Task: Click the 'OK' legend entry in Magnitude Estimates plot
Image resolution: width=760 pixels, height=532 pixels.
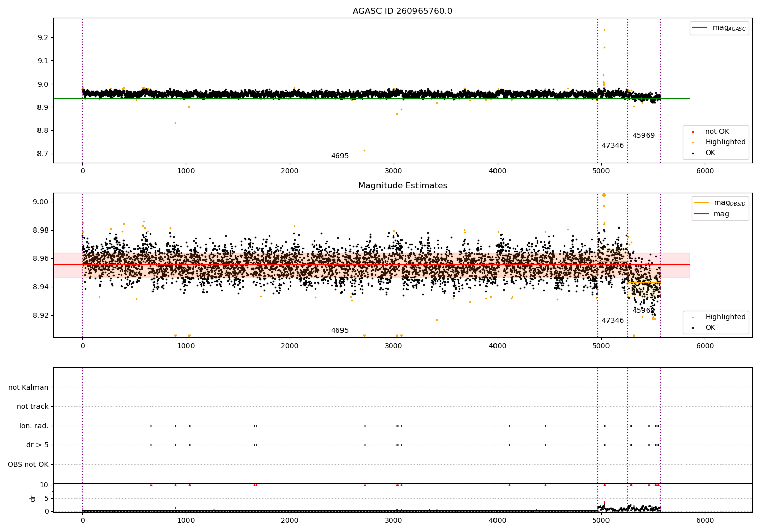Action: (704, 328)
